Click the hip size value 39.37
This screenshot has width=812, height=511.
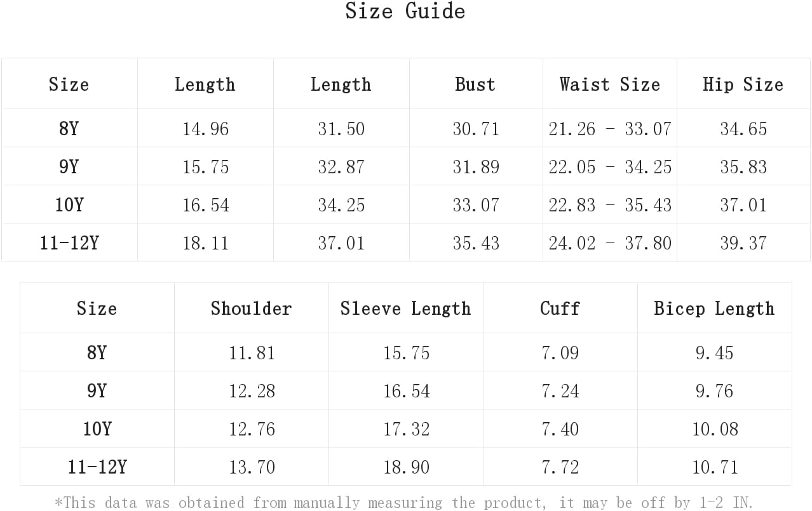743,243
